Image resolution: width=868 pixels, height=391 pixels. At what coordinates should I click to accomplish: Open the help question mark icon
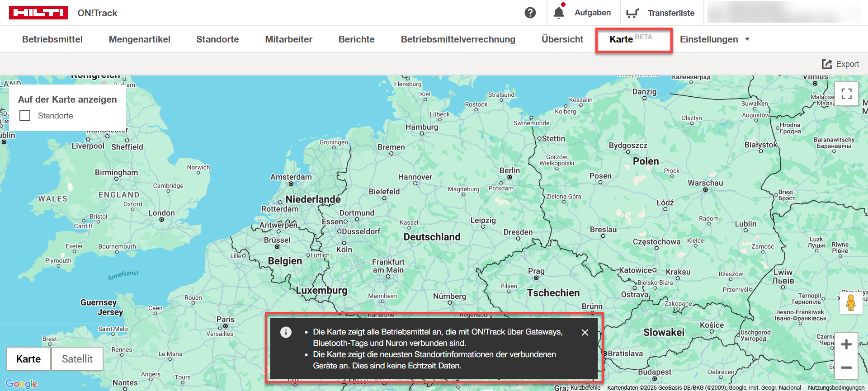pos(530,13)
